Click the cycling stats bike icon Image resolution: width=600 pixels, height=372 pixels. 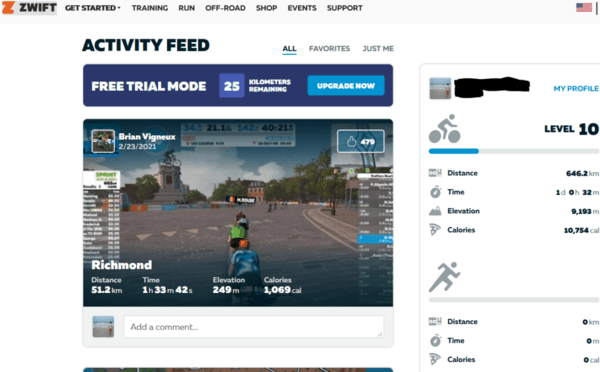444,129
